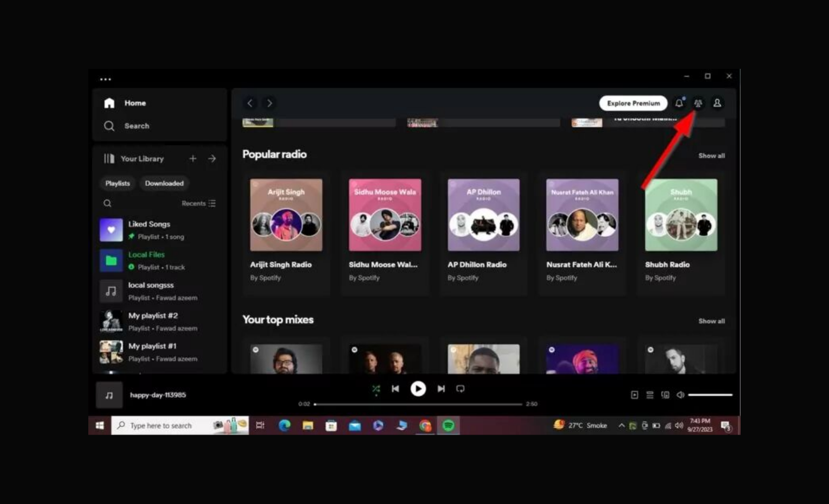Open the Liked Songs playlist
The width and height of the screenshot is (829, 504).
159,230
